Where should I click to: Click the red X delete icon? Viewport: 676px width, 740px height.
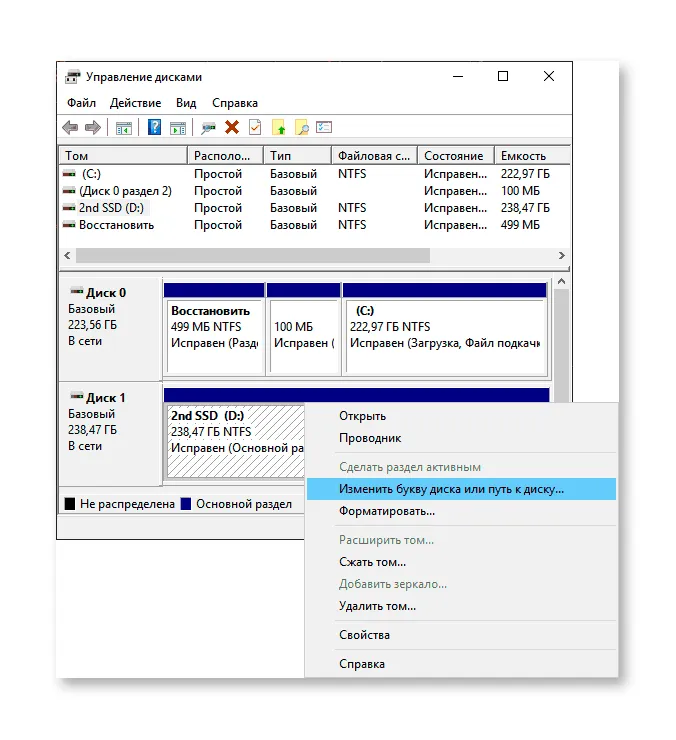(232, 127)
